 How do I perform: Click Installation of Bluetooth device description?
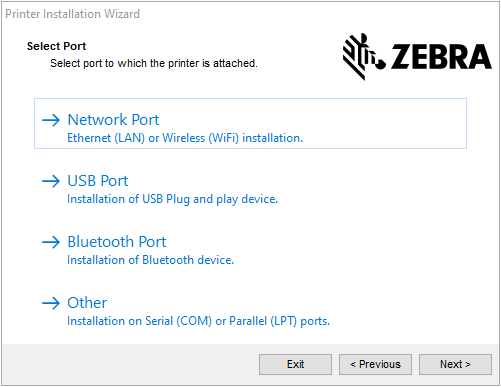150,260
